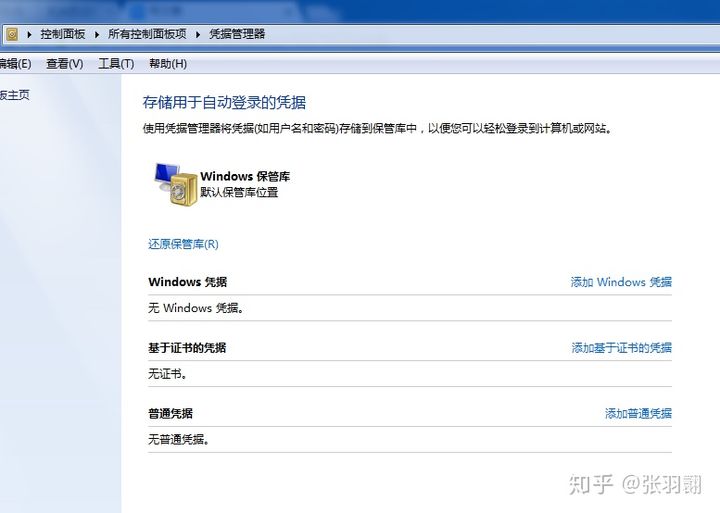Open the 编辑(E) menu
720x513 pixels.
(x=15, y=63)
